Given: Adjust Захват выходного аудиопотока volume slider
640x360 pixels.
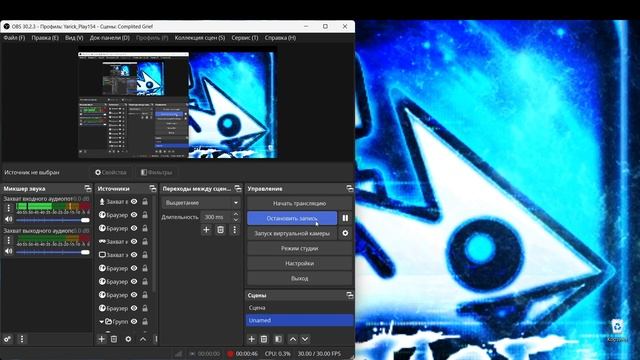Looking at the screenshot, I should point(53,252).
